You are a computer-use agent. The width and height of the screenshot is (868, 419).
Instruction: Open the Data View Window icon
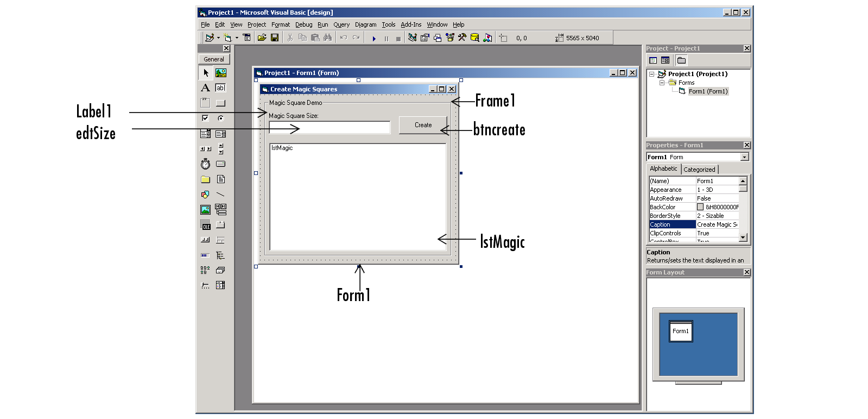(475, 37)
